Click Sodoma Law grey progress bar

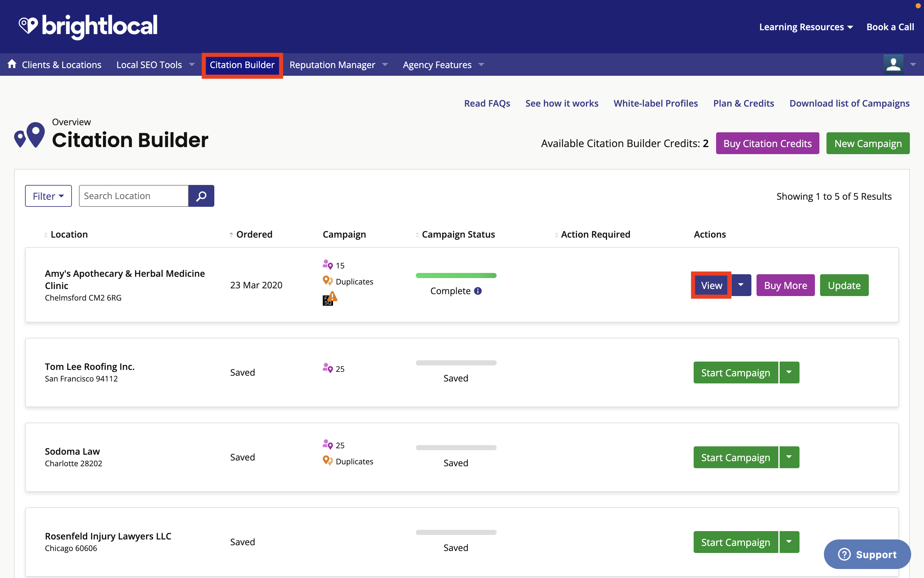(456, 448)
